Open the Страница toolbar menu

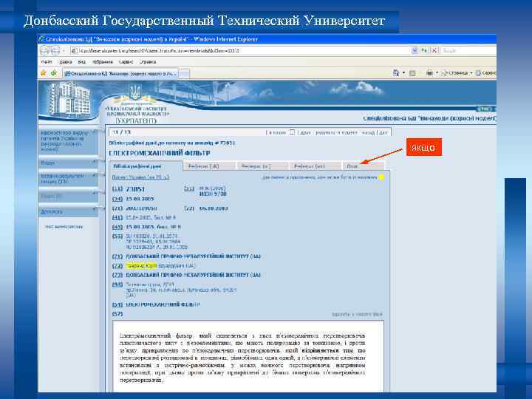457,73
